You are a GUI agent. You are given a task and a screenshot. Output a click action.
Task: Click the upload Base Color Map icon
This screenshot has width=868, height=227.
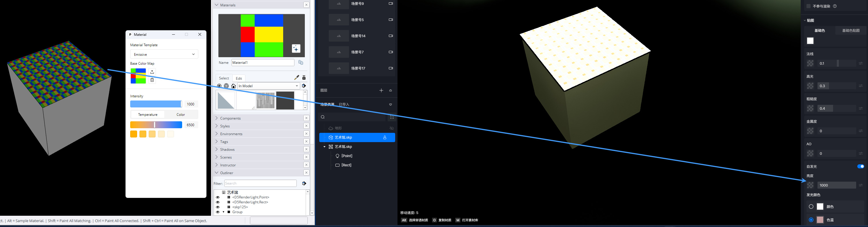pyautogui.click(x=152, y=72)
